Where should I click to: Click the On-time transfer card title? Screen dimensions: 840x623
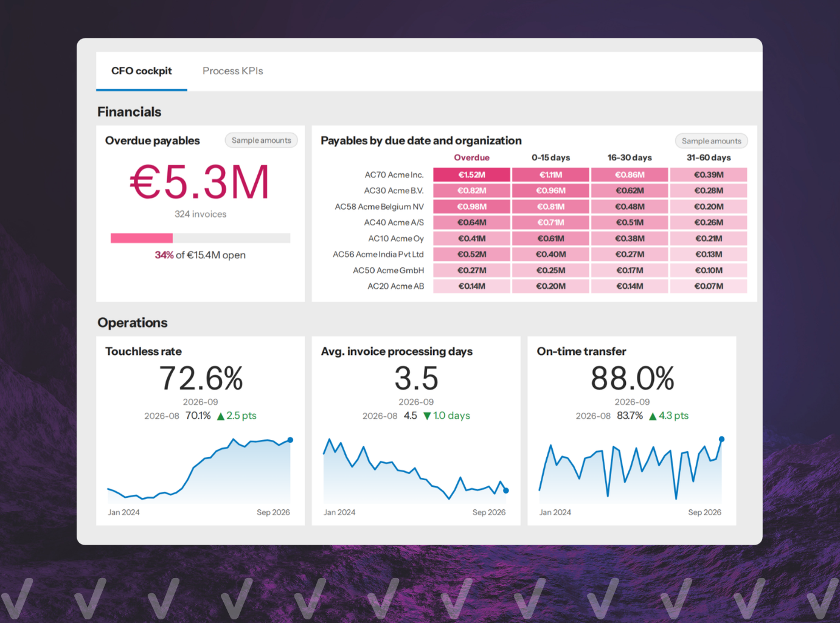tap(581, 351)
